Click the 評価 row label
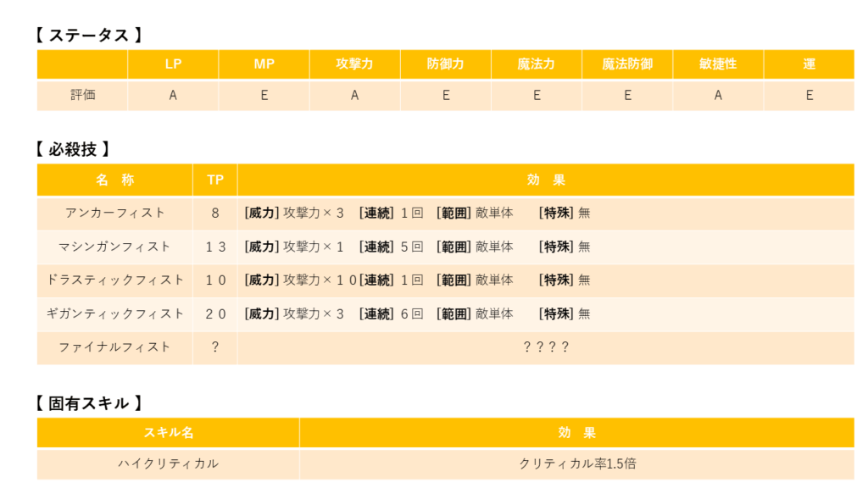 click(x=82, y=95)
